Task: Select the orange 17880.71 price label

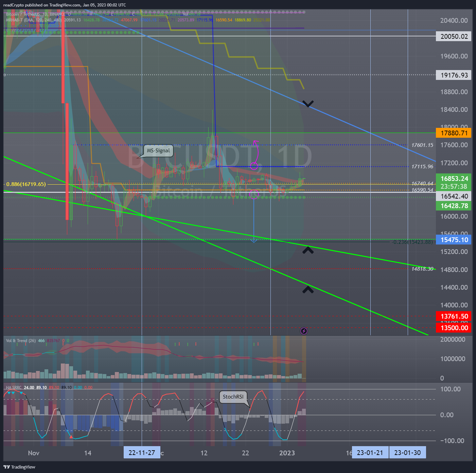Action: (x=454, y=133)
